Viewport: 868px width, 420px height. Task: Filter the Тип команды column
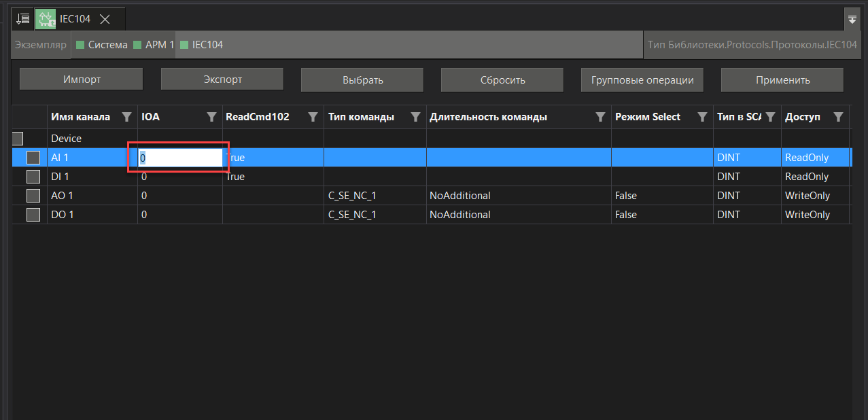pyautogui.click(x=415, y=117)
